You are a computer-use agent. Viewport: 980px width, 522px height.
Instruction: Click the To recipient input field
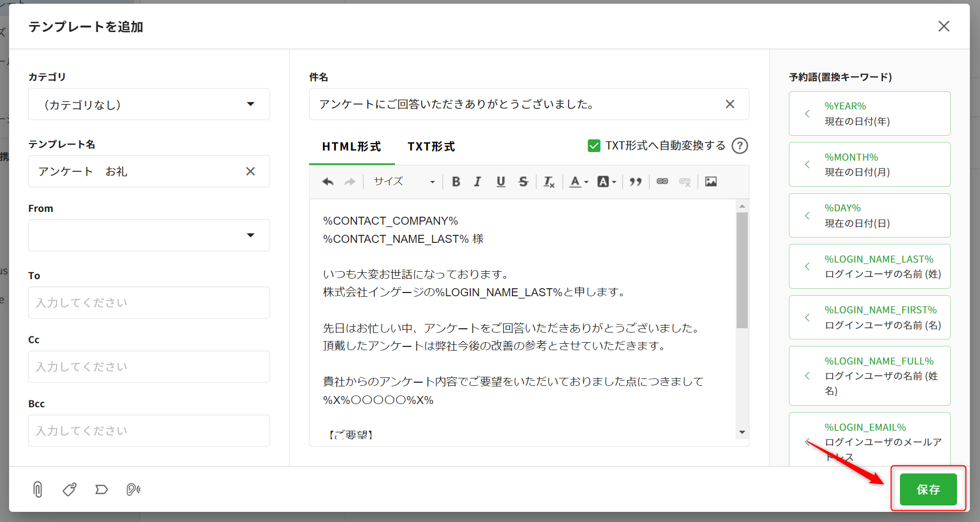pos(149,303)
